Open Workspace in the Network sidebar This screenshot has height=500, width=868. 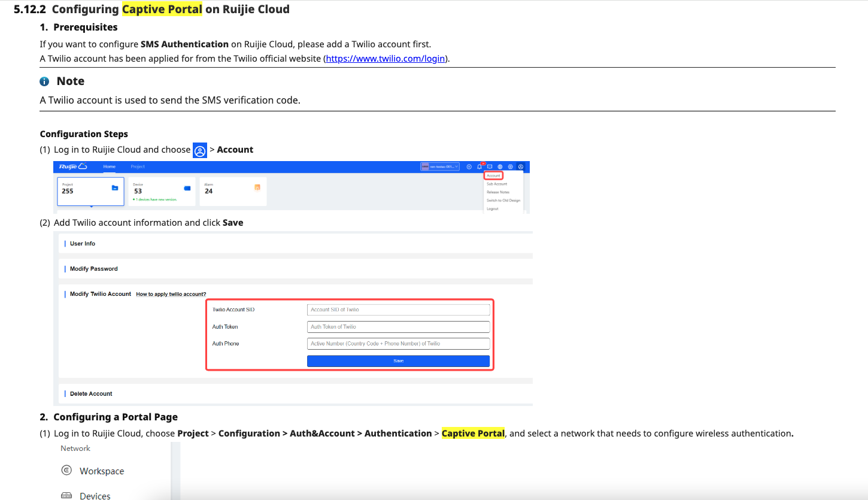[x=102, y=471]
